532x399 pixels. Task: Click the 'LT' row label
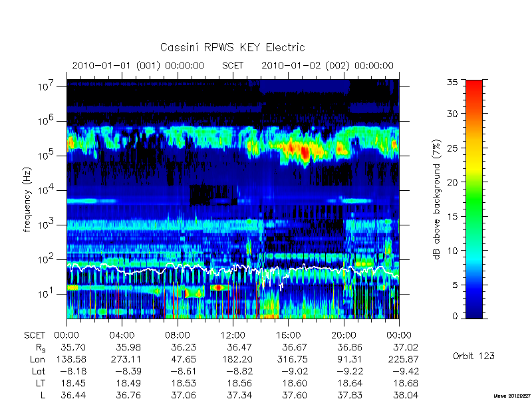pos(41,383)
